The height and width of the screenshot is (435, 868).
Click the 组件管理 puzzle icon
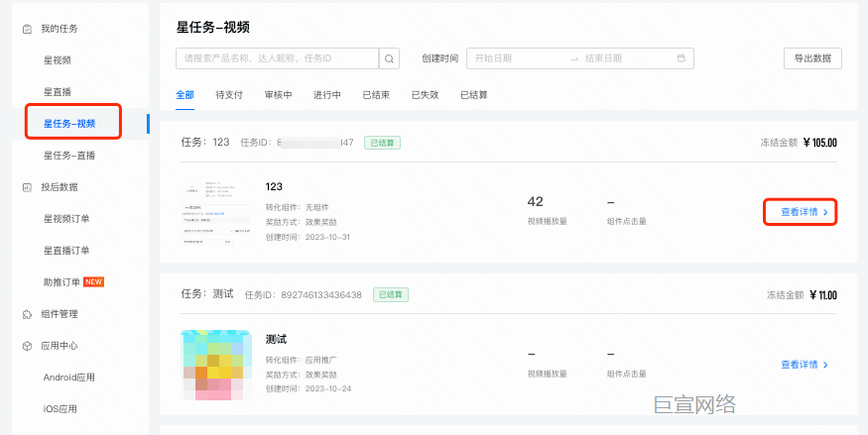coord(27,314)
